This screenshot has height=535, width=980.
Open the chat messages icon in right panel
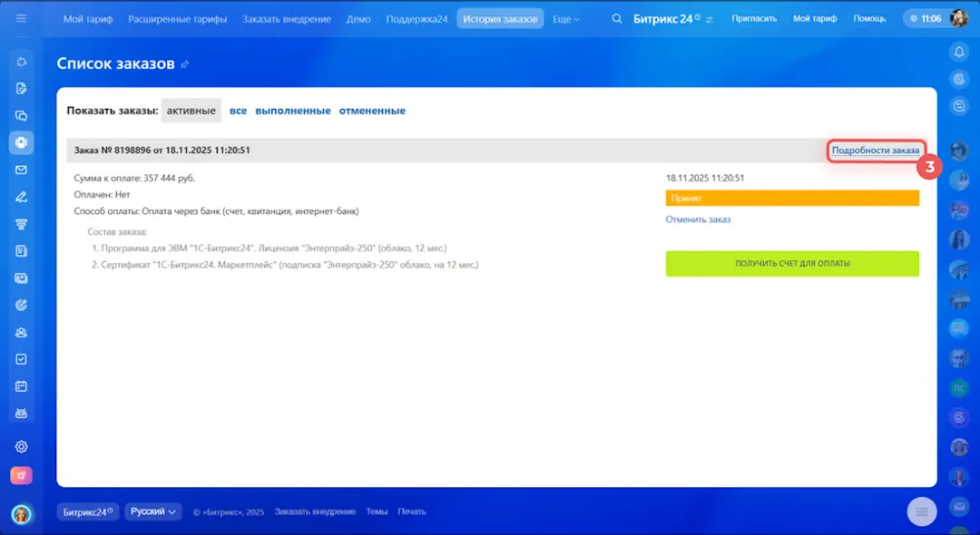958,106
